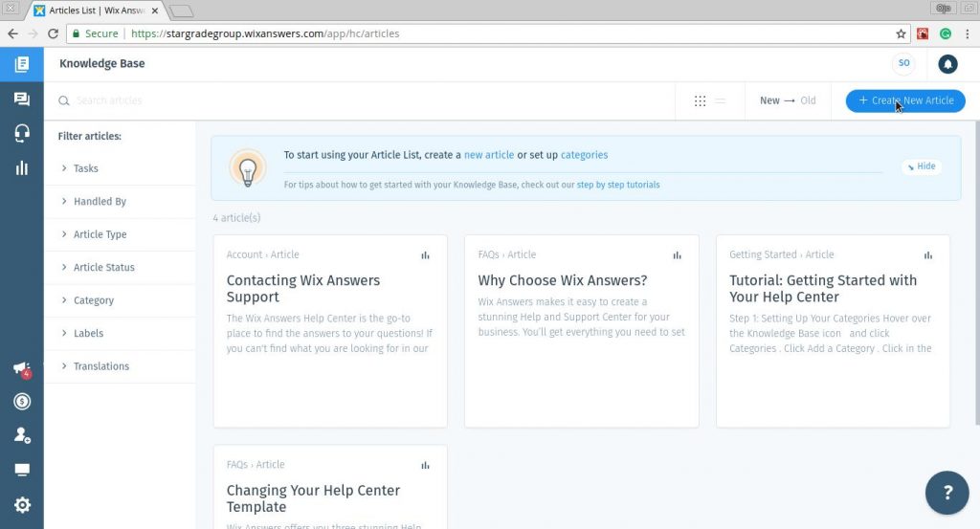Screen dimensions: 980x529
Task: Open the tickets chat sidebar icon
Action: [22, 99]
